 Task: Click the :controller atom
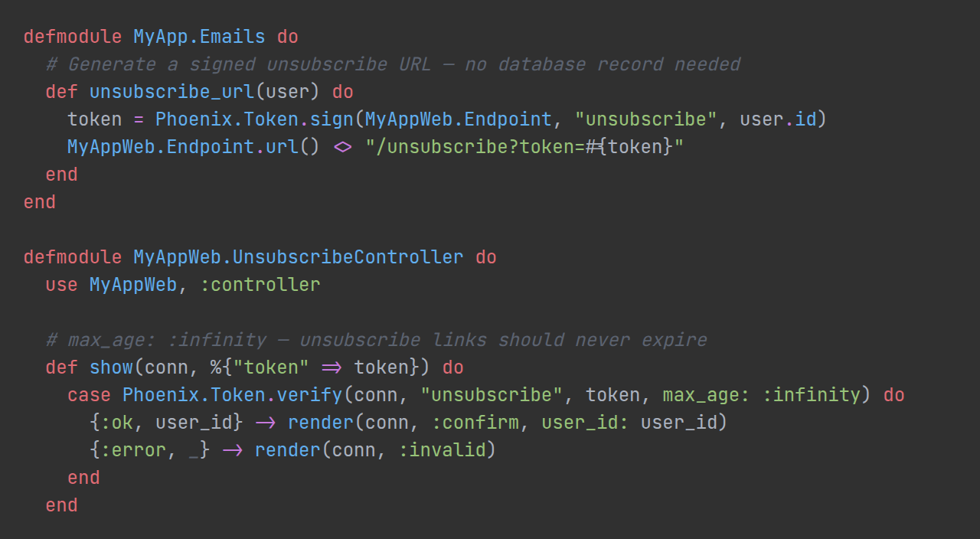(x=260, y=285)
